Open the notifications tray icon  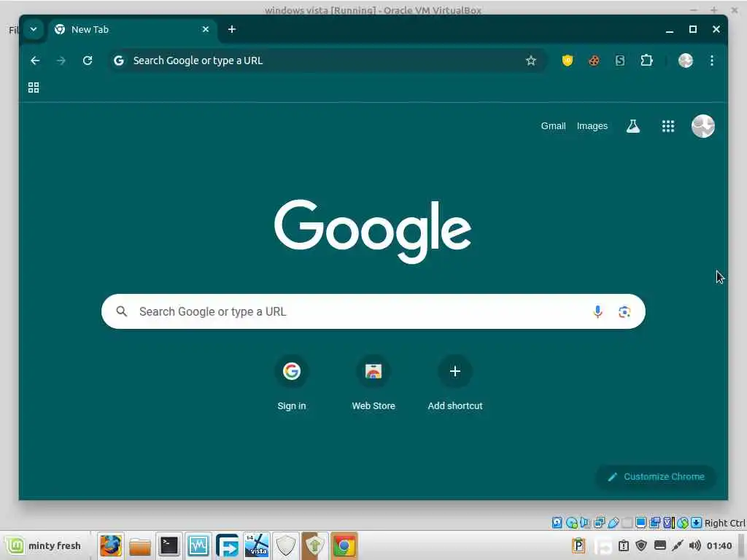624,545
